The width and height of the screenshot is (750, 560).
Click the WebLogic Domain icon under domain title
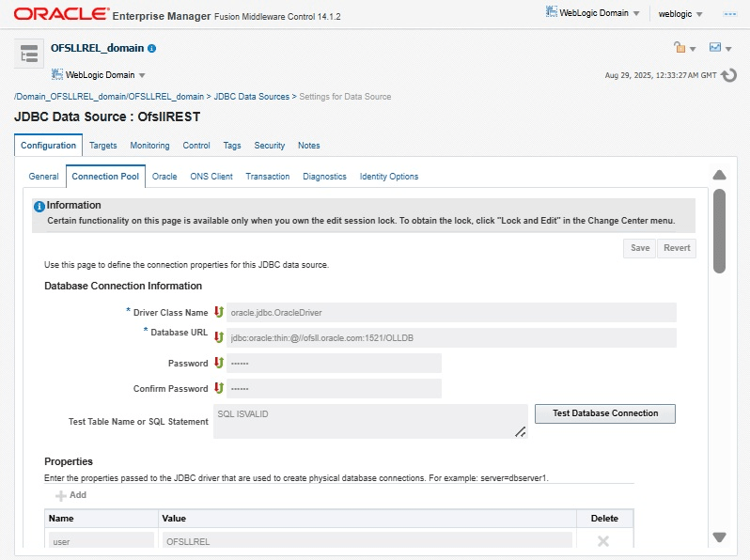[57, 74]
